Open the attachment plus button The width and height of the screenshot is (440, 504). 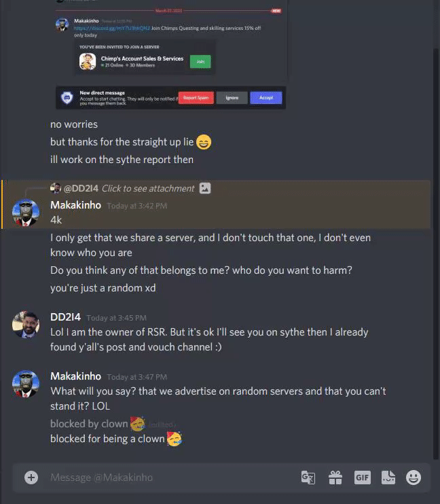coord(31,478)
